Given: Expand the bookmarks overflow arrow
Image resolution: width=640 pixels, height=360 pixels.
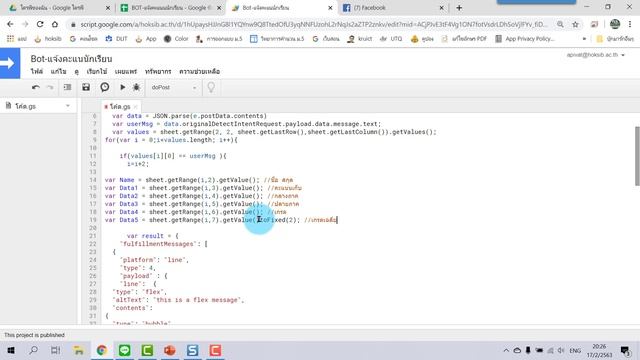Looking at the screenshot, I should 584,39.
